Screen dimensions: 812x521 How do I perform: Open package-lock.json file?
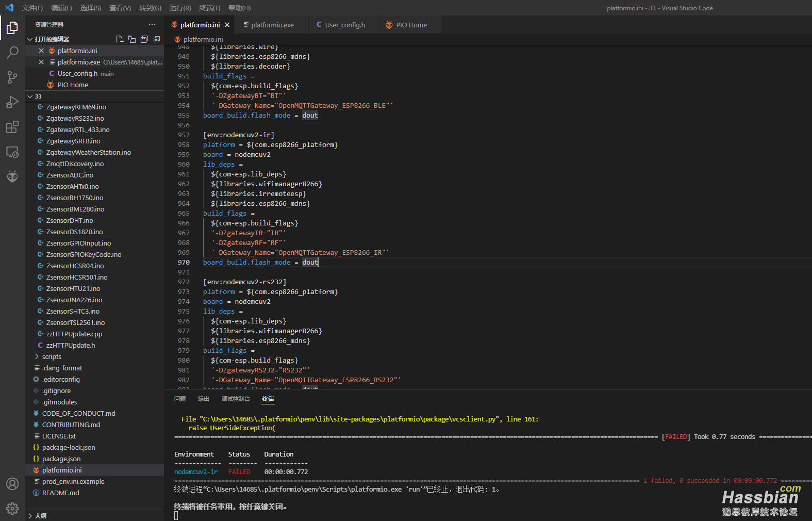tap(69, 447)
